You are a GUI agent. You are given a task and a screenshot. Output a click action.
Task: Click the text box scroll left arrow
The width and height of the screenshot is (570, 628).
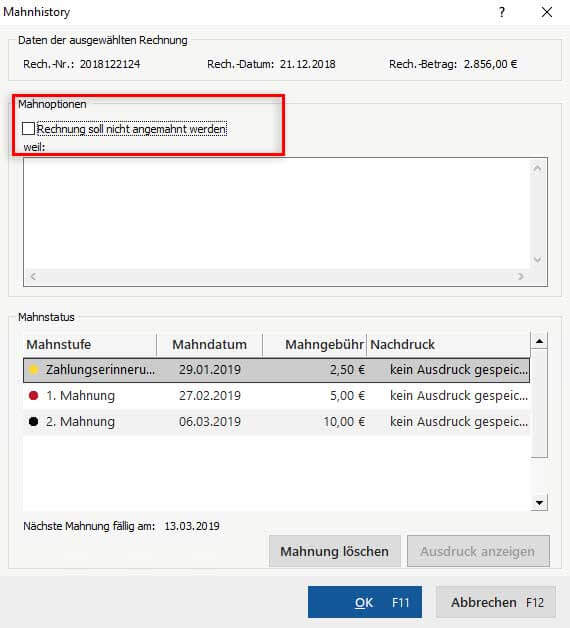click(33, 276)
